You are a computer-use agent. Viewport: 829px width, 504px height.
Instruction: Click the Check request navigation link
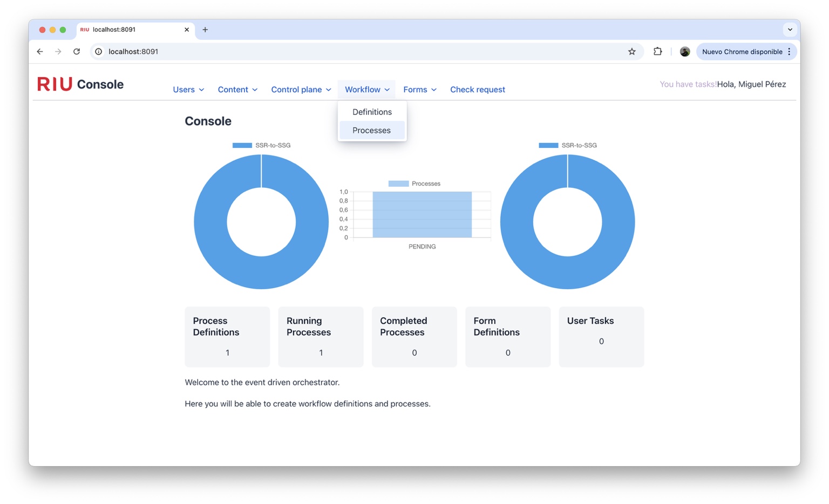tap(477, 90)
